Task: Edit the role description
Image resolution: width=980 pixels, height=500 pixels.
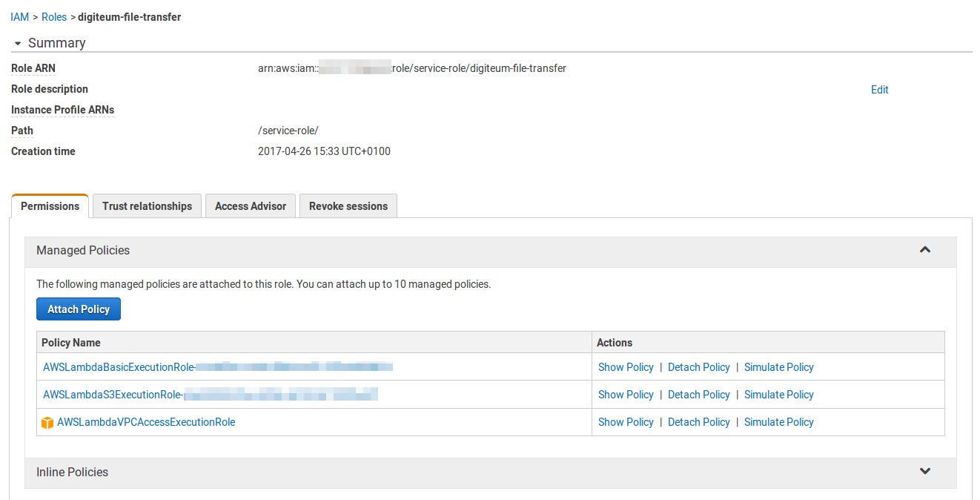Action: pos(879,90)
